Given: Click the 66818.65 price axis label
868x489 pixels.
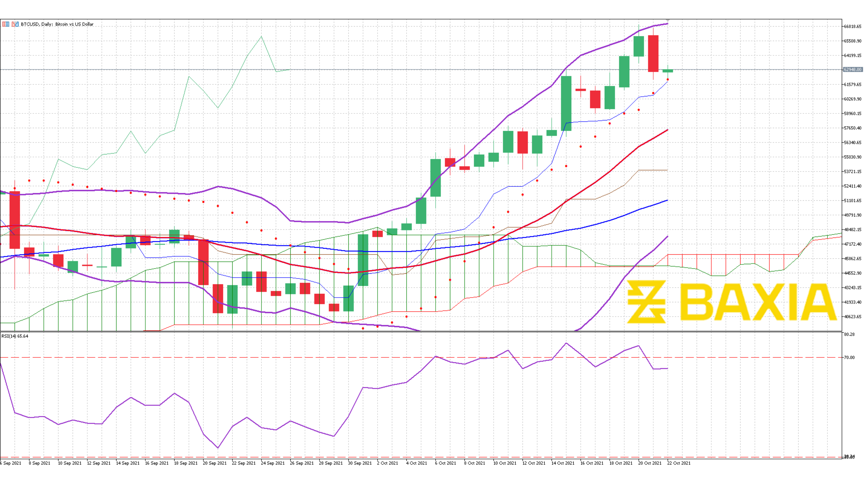Looking at the screenshot, I should (x=852, y=26).
